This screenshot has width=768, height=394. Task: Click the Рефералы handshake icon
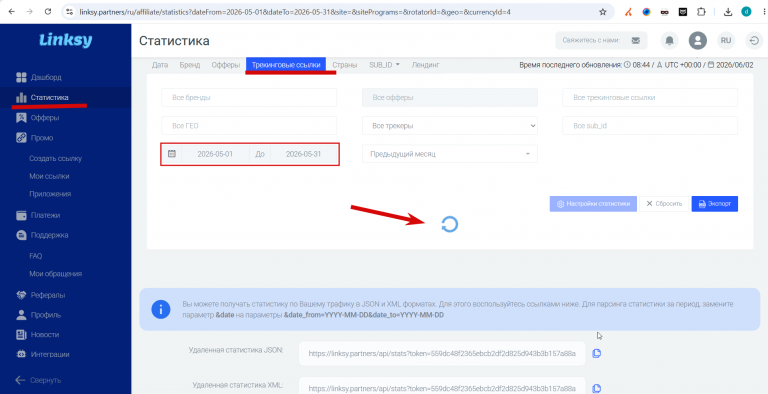[x=21, y=295]
